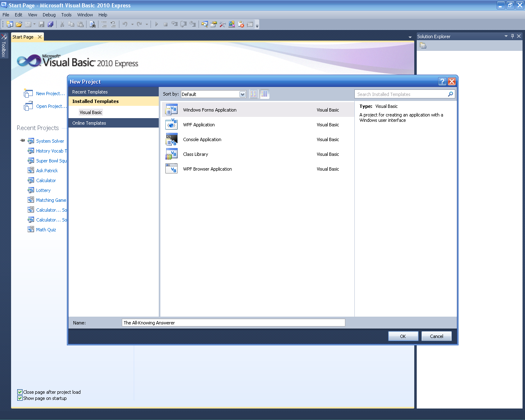The height and width of the screenshot is (420, 525).
Task: Toggle Close page after project load
Action: (20, 392)
